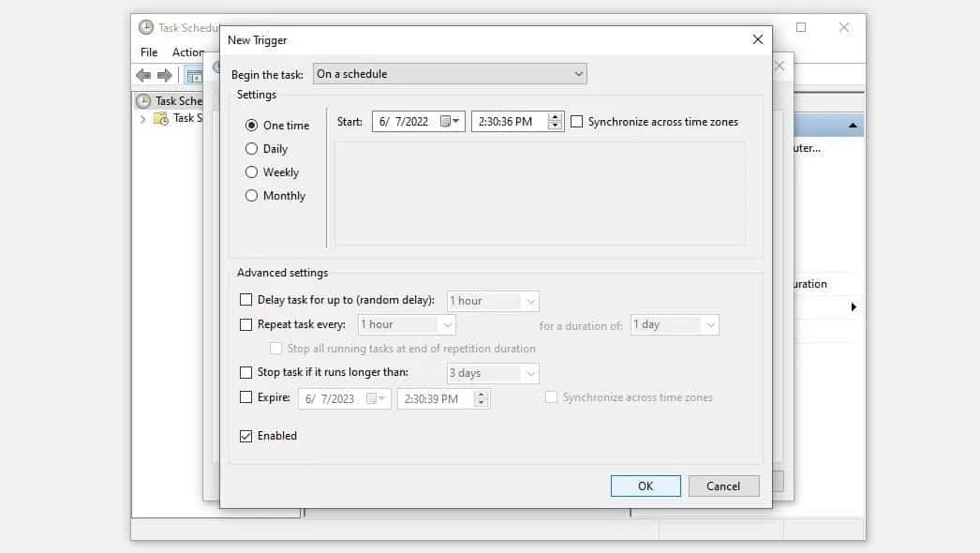Viewport: 980px width, 553px height.
Task: Open the Start date calendar picker
Action: (450, 121)
